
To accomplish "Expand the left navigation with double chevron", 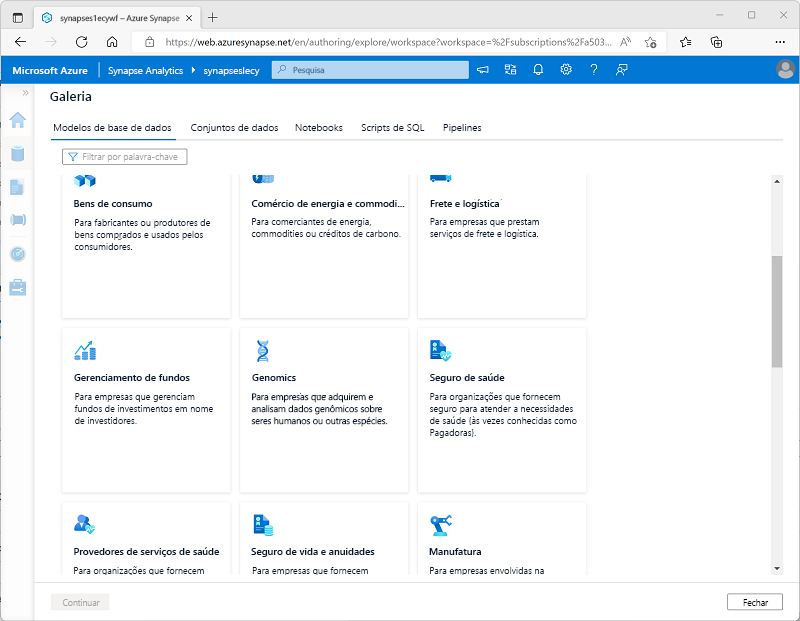I will point(26,93).
